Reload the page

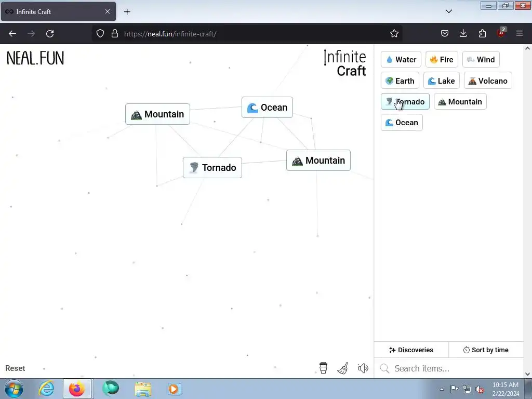click(50, 34)
